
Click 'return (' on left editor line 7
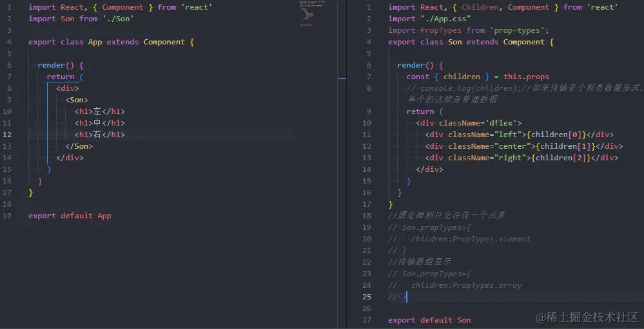click(65, 77)
